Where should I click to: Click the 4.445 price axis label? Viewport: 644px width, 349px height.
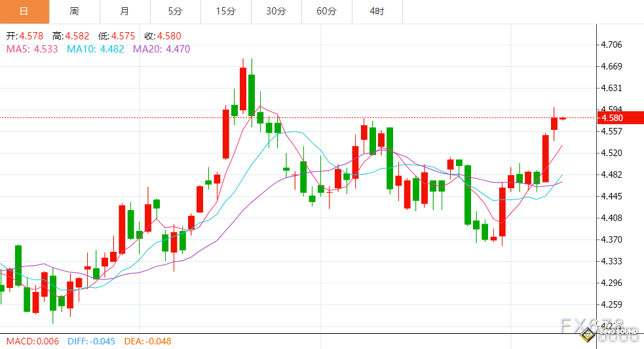click(611, 197)
